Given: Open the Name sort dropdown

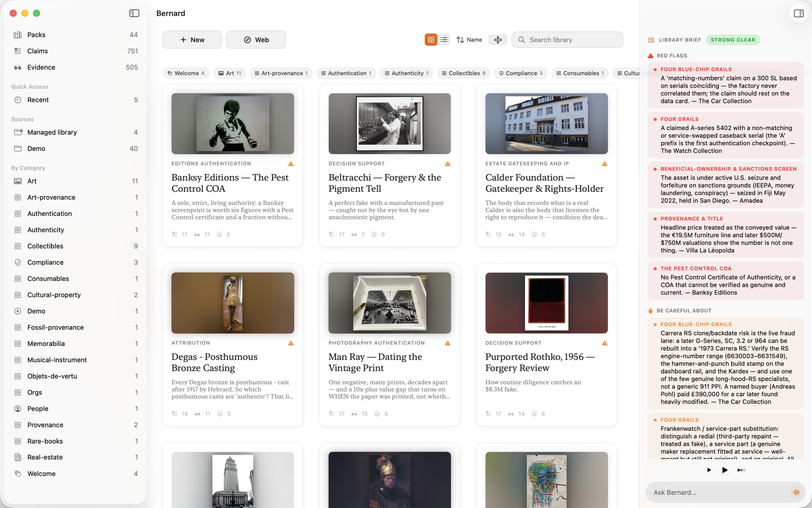Looking at the screenshot, I should click(x=469, y=40).
